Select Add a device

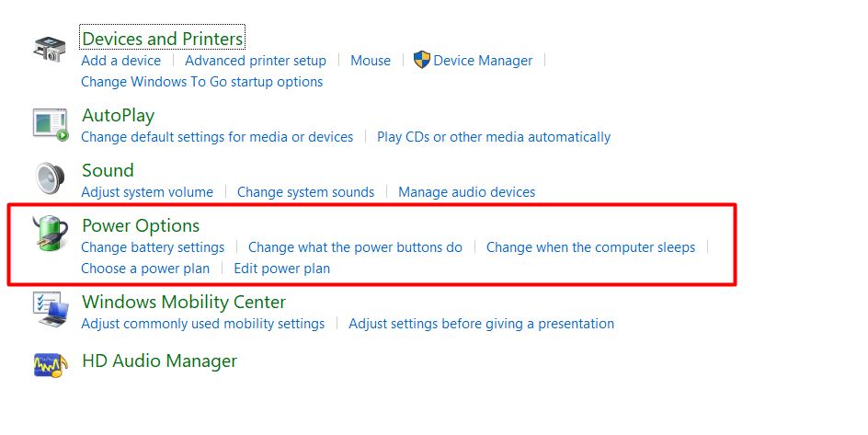[x=120, y=61]
